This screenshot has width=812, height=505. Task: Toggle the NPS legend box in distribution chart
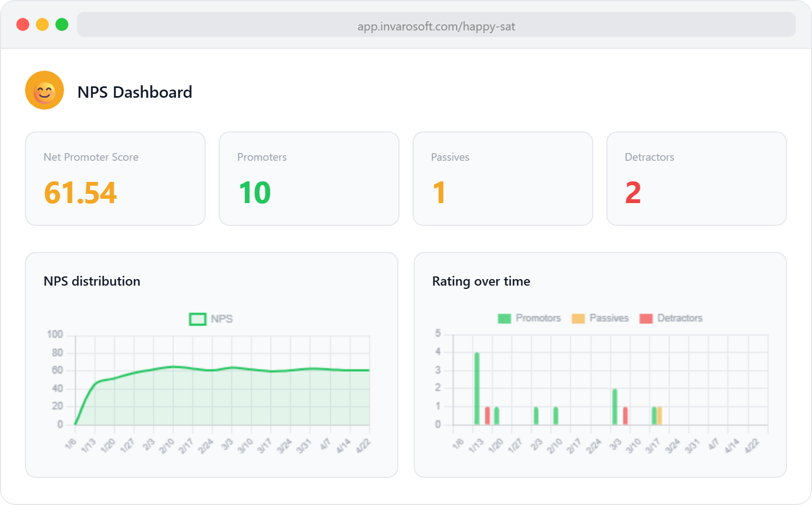tap(198, 319)
